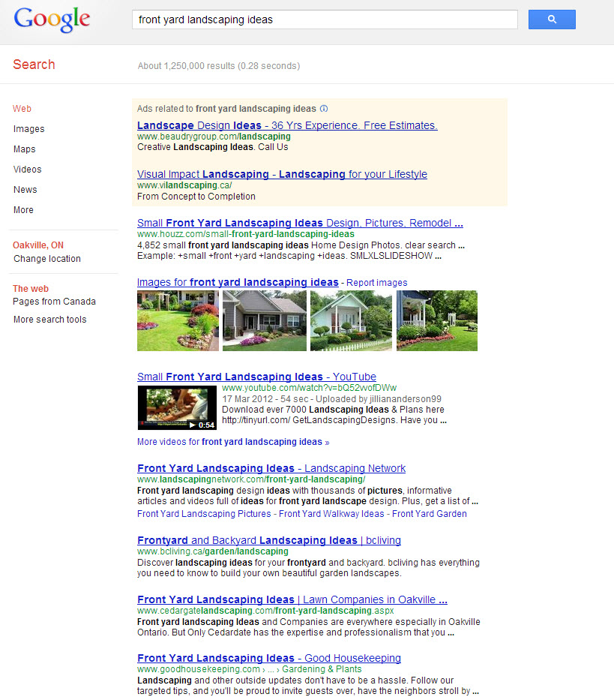Click The web filter heading
The height and width of the screenshot is (700, 614).
(31, 288)
